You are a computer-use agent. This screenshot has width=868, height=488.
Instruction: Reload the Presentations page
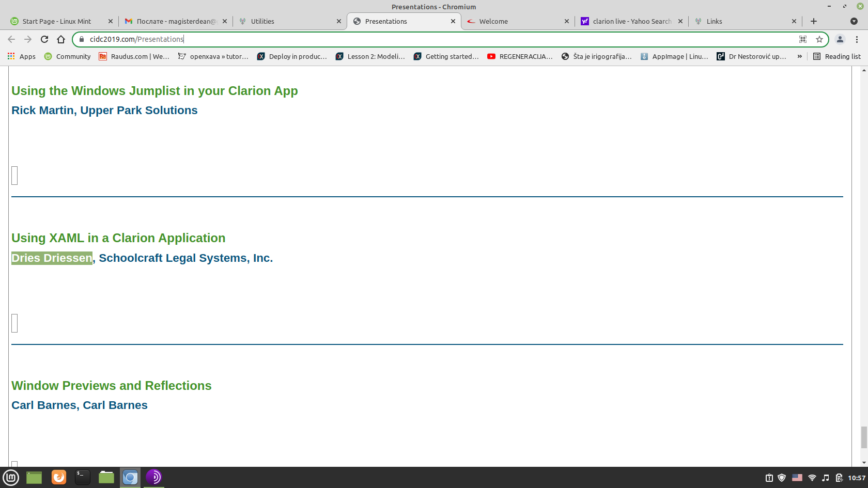point(44,39)
